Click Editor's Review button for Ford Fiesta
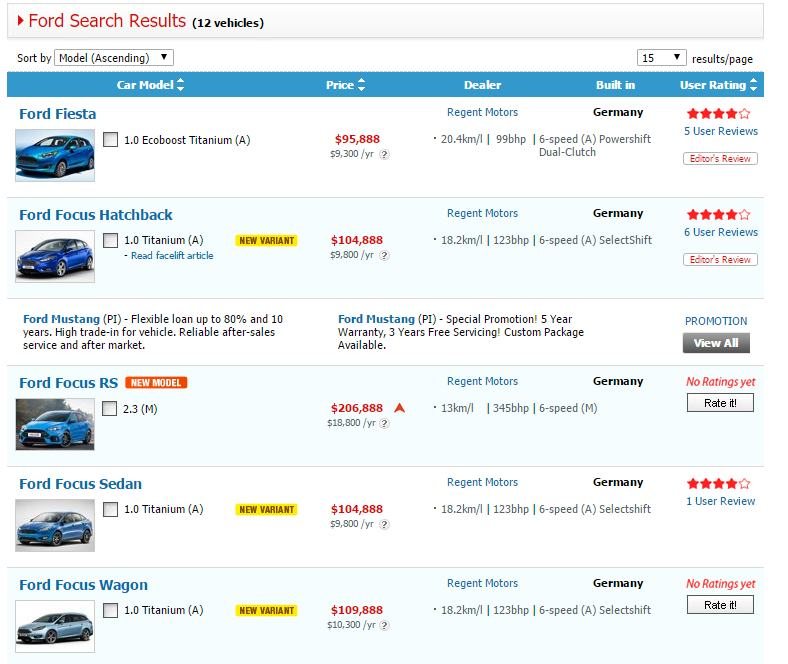The width and height of the screenshot is (788, 664). pyautogui.click(x=720, y=158)
